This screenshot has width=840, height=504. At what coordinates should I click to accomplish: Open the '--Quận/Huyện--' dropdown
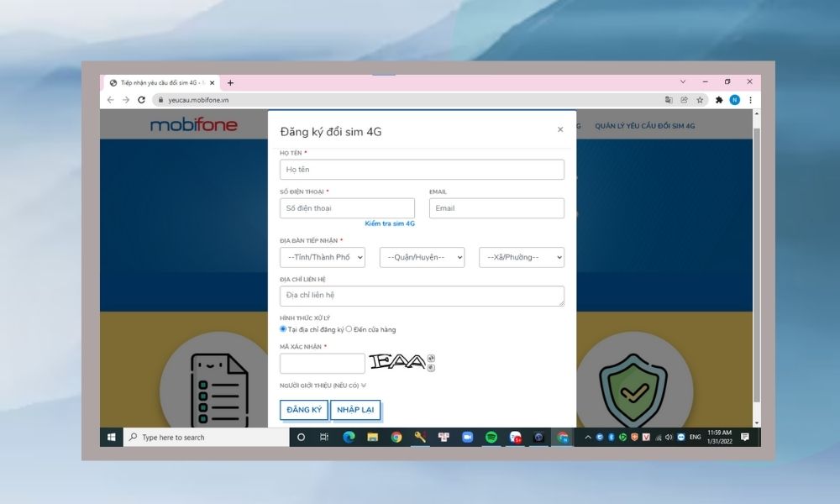click(423, 257)
